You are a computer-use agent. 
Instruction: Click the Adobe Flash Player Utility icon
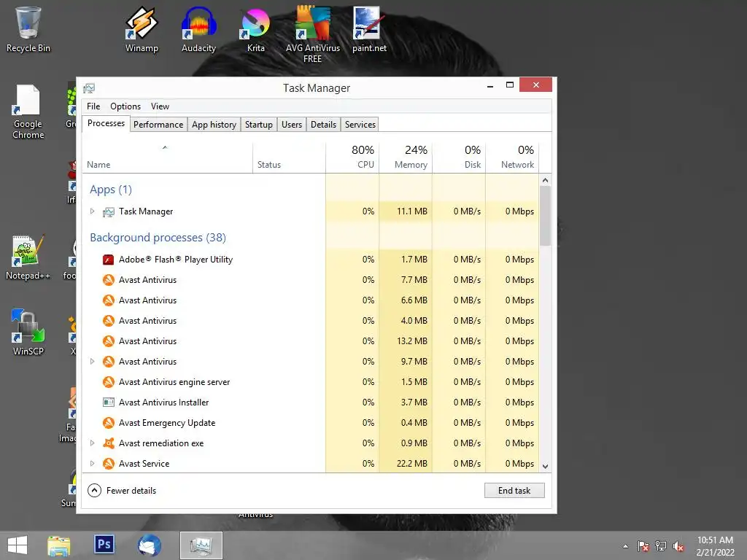point(108,260)
